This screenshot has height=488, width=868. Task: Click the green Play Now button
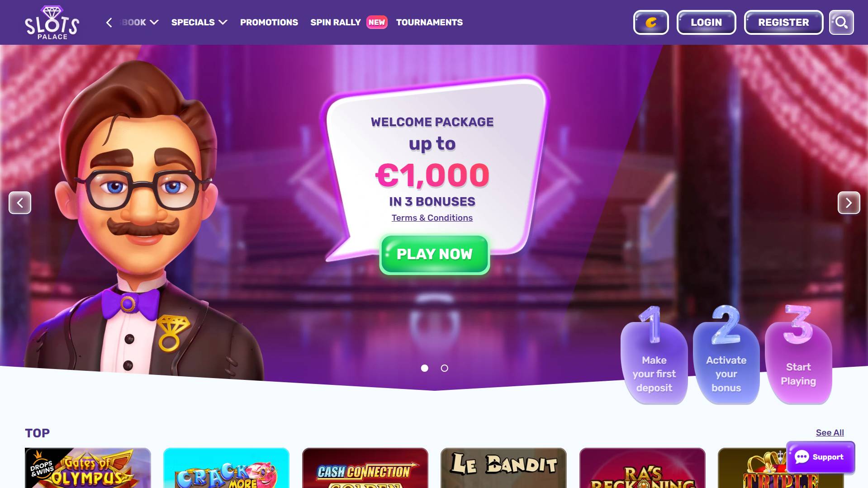tap(434, 254)
